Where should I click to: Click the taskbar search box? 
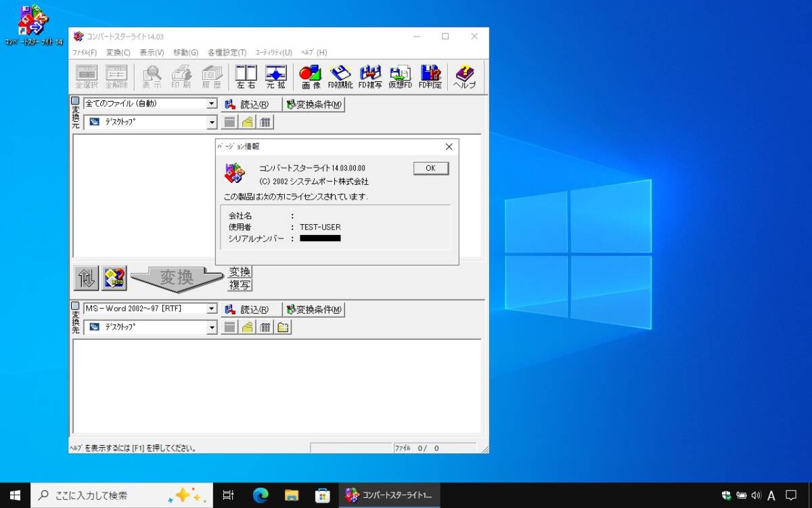pyautogui.click(x=122, y=495)
